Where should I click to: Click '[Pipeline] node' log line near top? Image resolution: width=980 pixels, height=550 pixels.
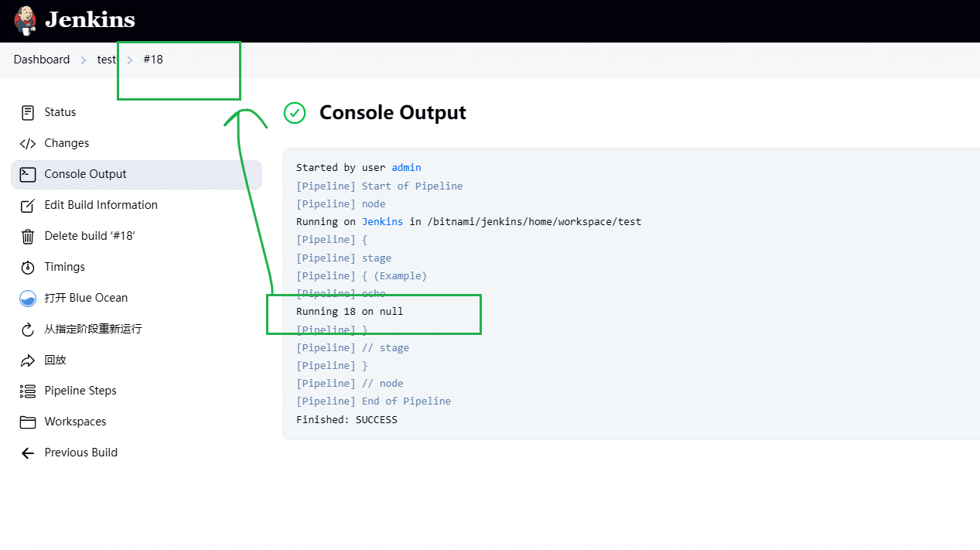[341, 203]
